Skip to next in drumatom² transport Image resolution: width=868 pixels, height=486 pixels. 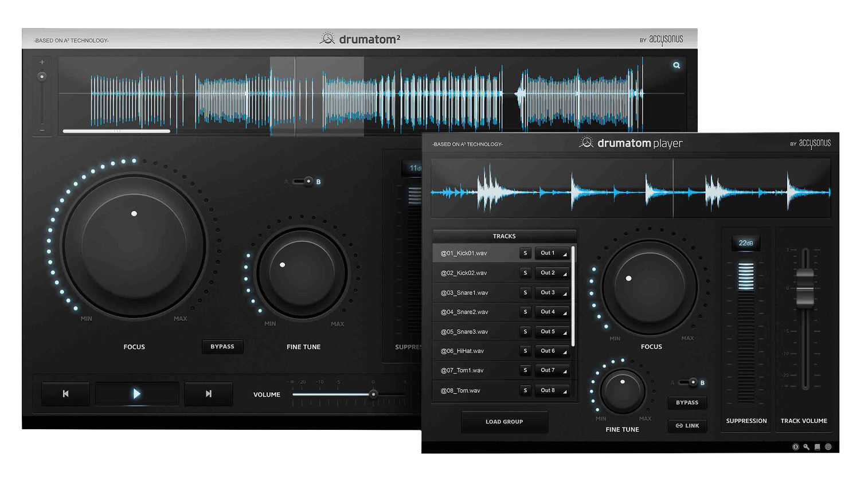point(209,394)
